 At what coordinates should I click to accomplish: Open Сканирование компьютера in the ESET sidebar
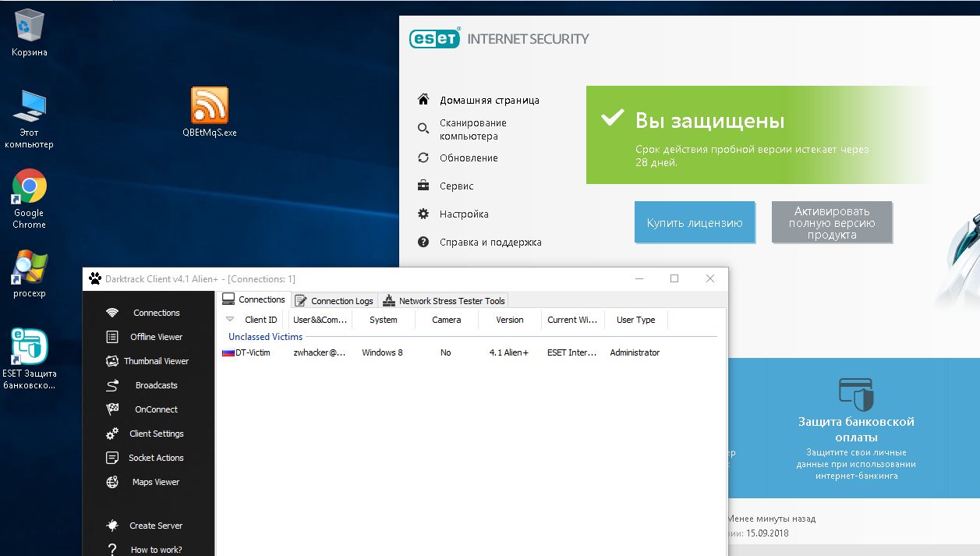[473, 129]
